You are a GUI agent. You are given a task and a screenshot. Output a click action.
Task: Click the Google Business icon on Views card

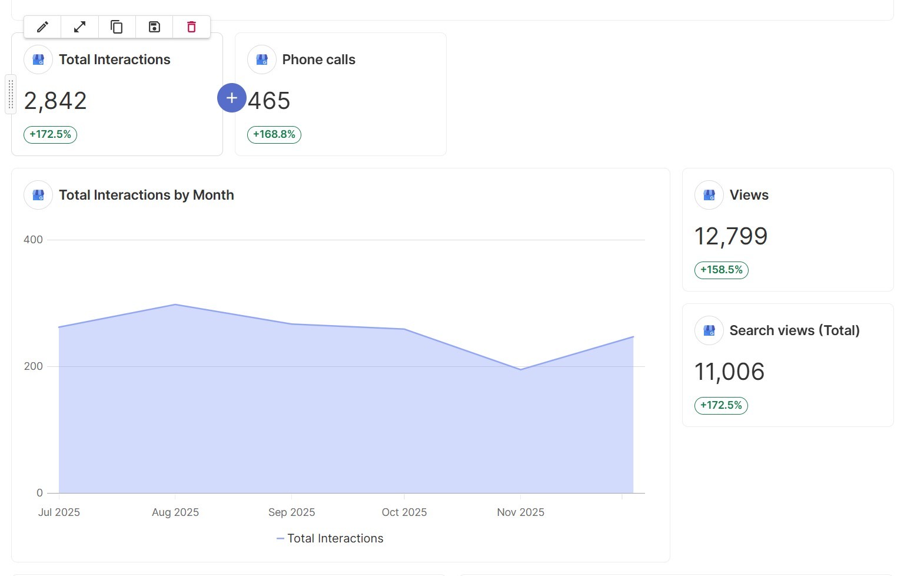coord(709,195)
